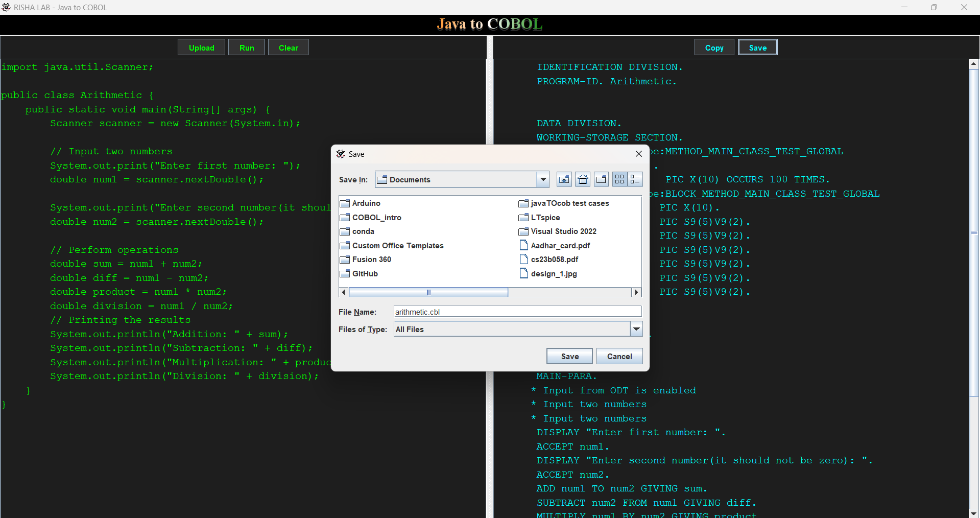Select the GitHub folder
Screen dimensions: 980x518
pos(360,274)
